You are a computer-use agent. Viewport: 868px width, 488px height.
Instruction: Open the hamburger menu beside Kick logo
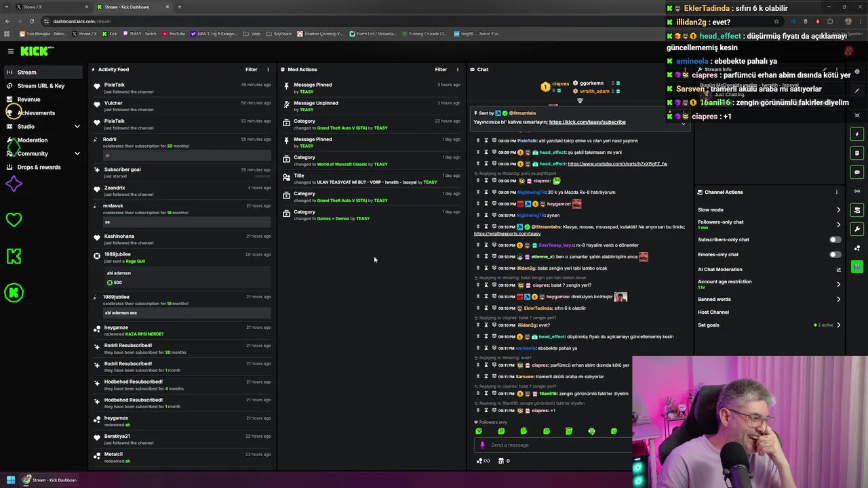(10, 51)
